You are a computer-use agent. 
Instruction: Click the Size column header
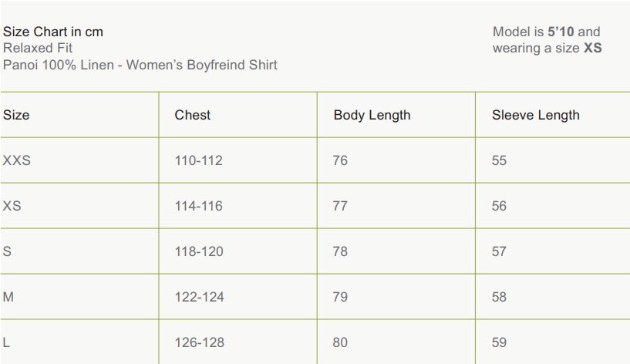16,115
